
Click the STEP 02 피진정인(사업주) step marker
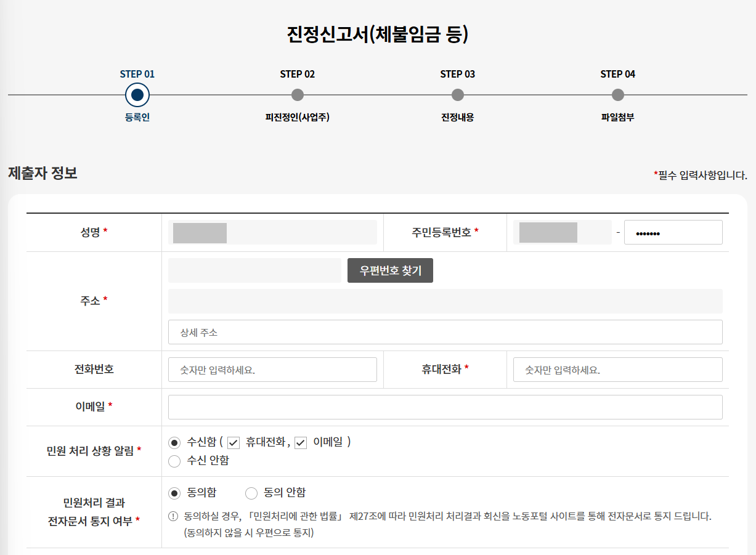(298, 95)
